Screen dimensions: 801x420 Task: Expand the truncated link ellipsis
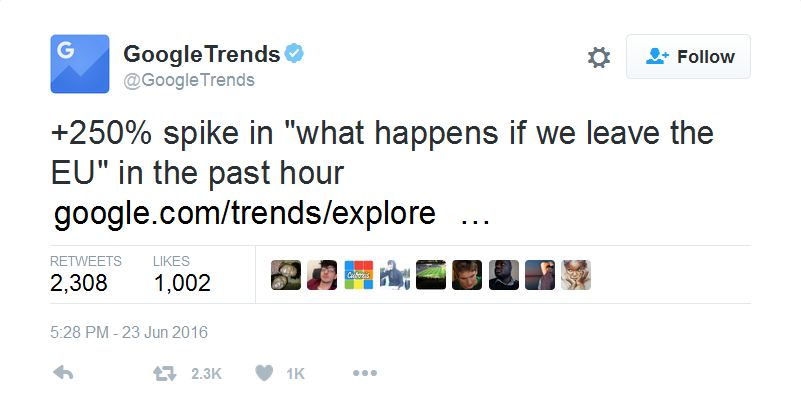(474, 216)
